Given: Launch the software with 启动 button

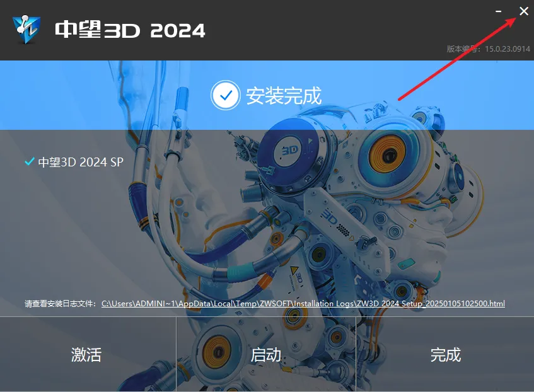Looking at the screenshot, I should 266,354.
